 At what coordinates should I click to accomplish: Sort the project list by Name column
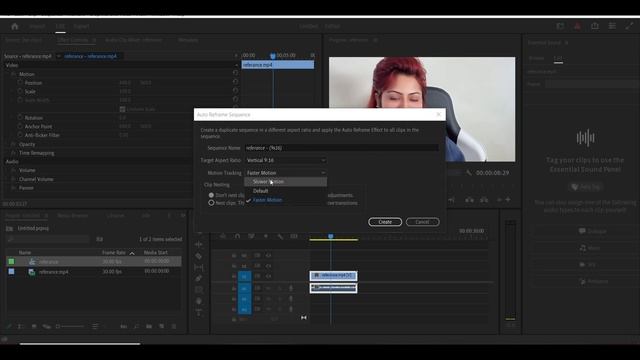point(25,253)
